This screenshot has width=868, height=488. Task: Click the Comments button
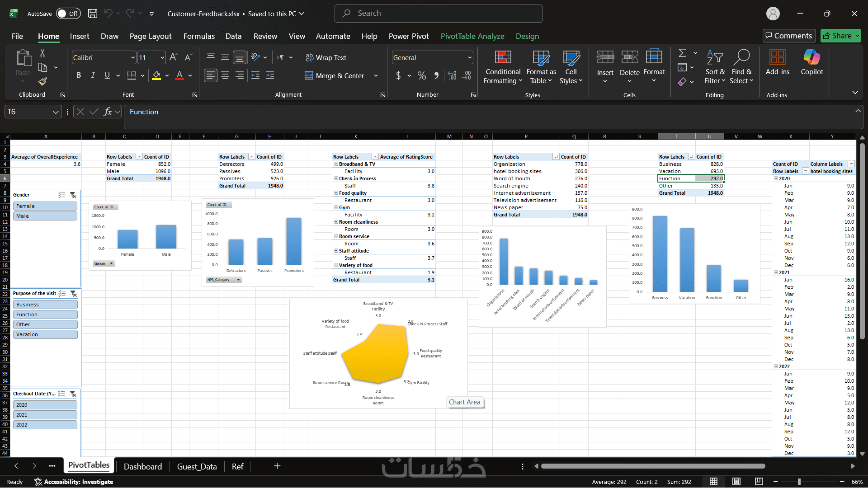pyautogui.click(x=789, y=36)
